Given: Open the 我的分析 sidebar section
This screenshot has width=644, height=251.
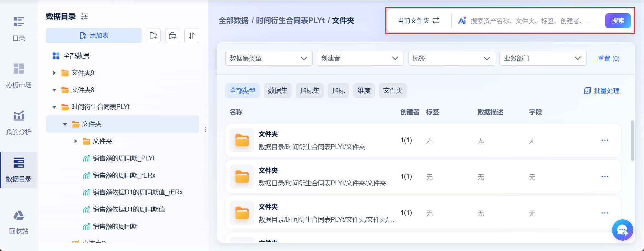Looking at the screenshot, I should (x=19, y=123).
